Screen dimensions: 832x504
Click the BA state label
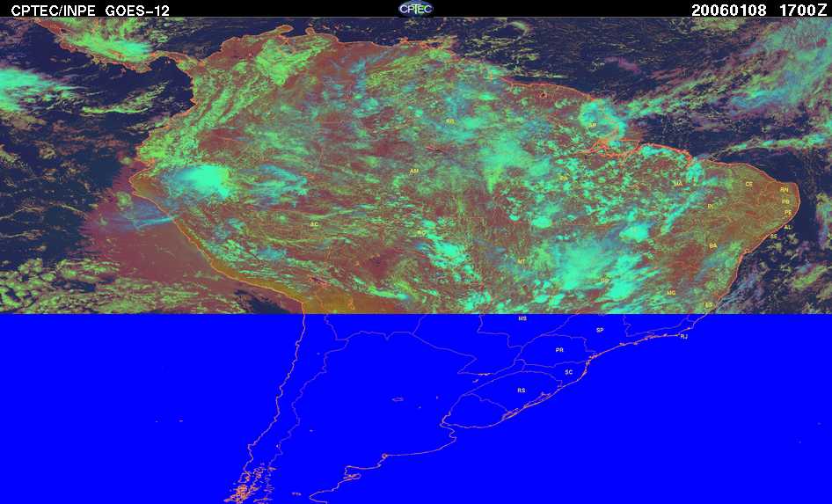tap(713, 246)
